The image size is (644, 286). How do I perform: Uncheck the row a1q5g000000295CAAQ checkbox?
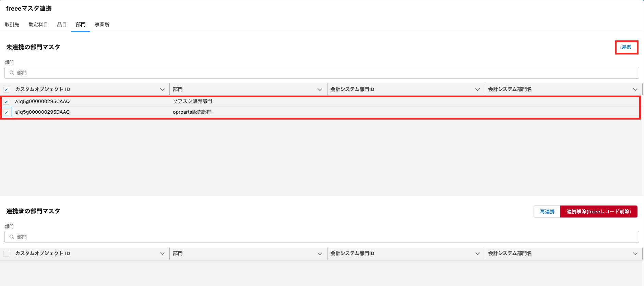(x=6, y=102)
